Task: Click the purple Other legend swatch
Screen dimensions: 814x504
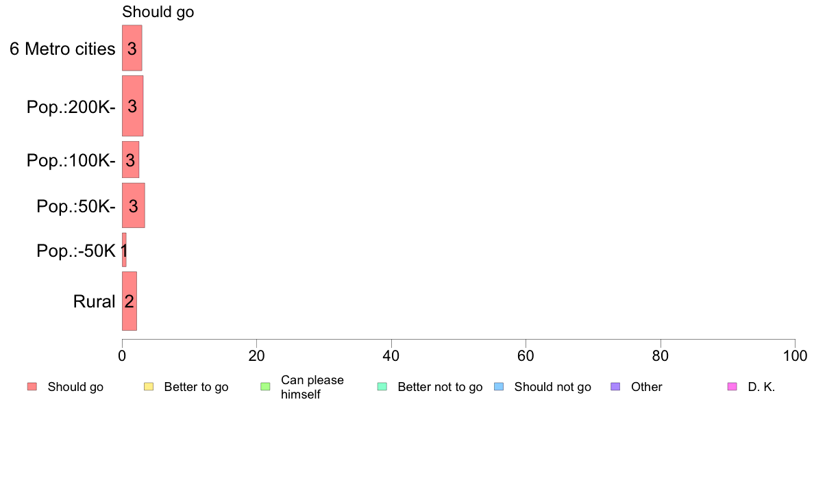Action: click(616, 387)
